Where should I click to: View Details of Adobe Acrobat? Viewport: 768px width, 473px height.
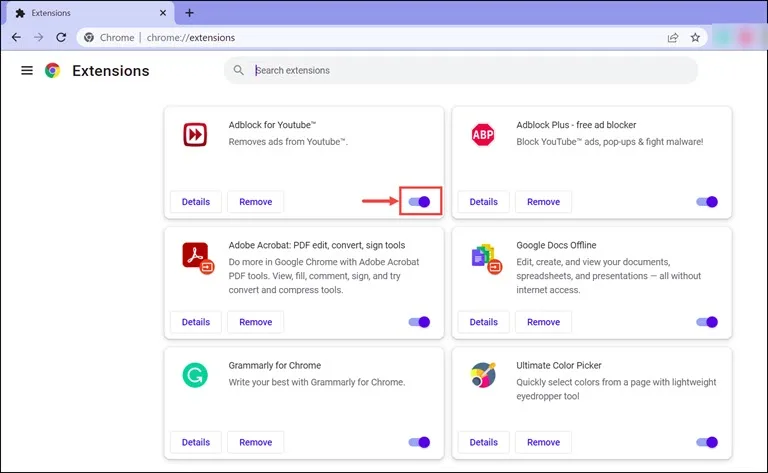tap(196, 322)
